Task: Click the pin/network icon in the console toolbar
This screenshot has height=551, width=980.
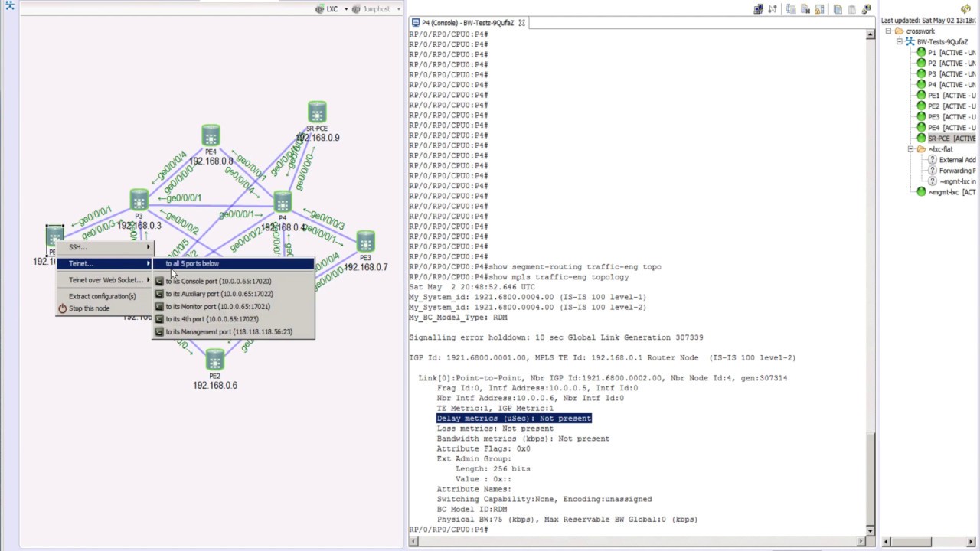Action: click(x=773, y=9)
